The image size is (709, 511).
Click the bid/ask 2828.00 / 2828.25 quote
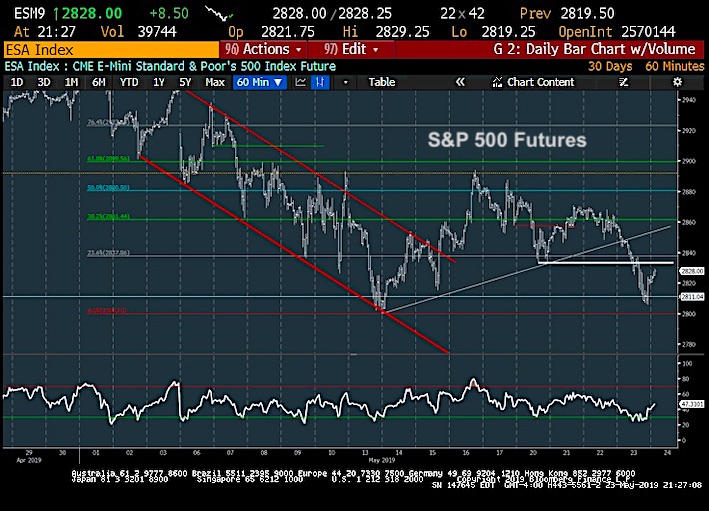click(x=332, y=14)
